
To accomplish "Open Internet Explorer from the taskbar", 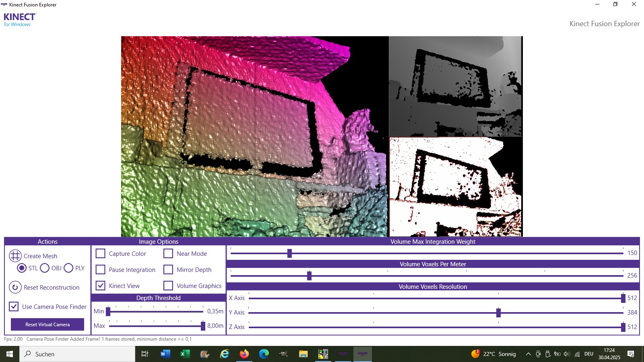I will [x=224, y=354].
